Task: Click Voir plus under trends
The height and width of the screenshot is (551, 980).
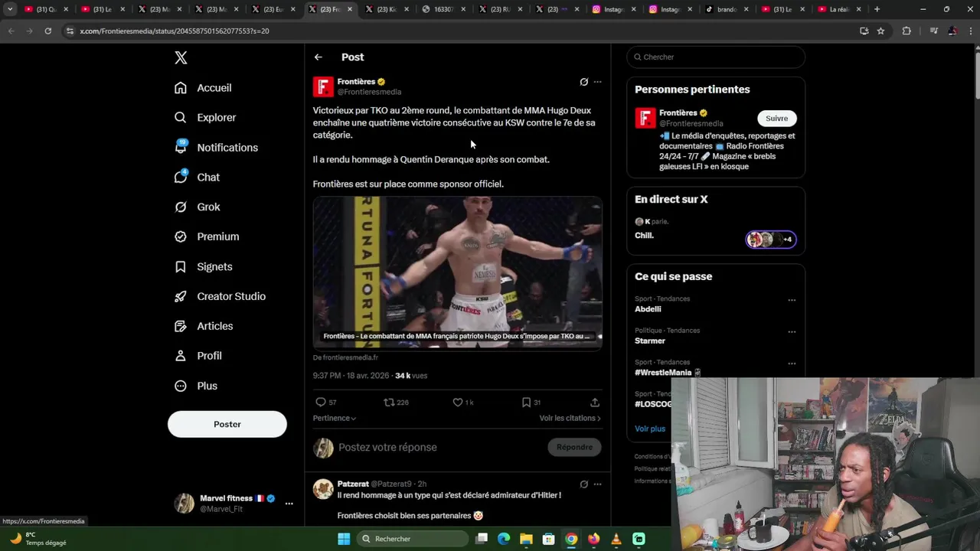Action: click(650, 429)
